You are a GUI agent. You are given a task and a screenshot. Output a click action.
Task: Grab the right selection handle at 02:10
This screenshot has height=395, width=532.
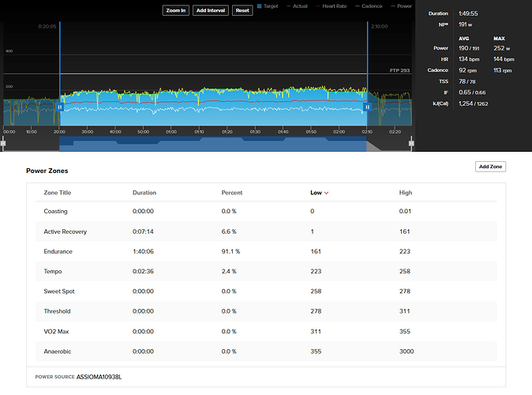point(367,107)
